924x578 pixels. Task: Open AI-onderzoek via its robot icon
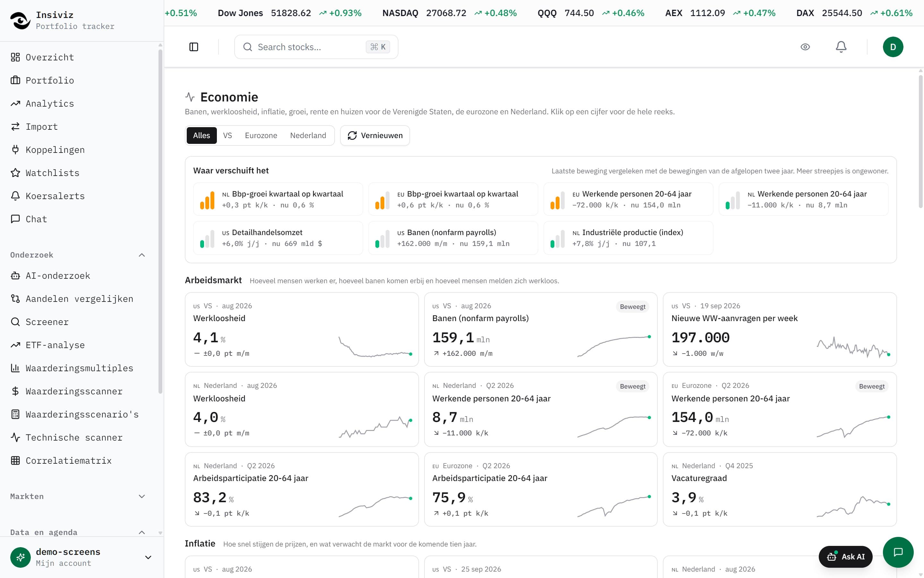(x=15, y=276)
